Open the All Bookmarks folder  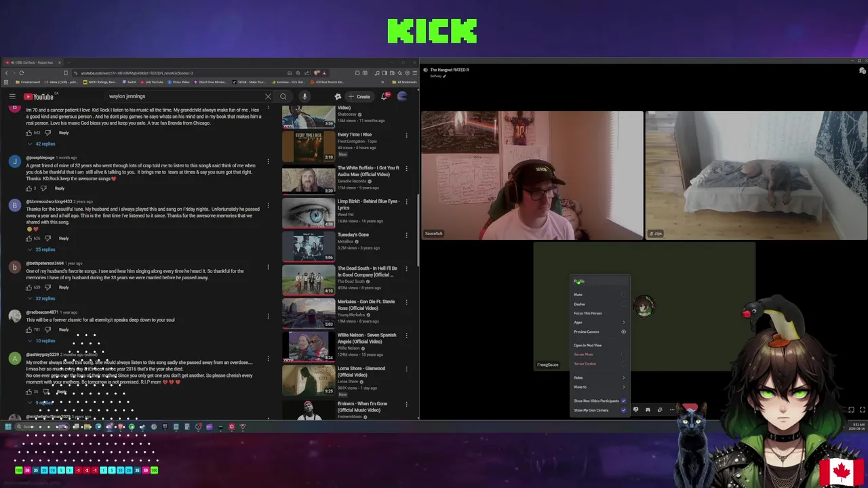406,82
